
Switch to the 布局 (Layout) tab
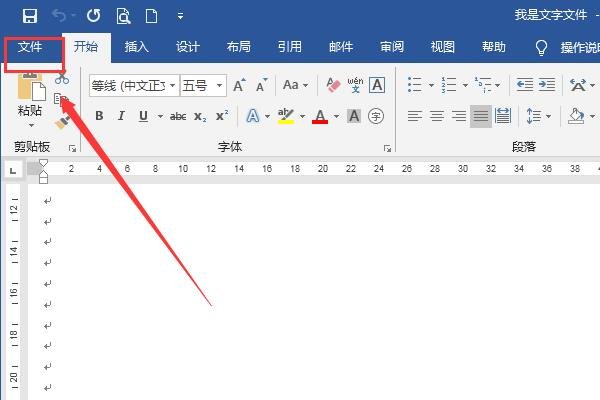click(239, 47)
